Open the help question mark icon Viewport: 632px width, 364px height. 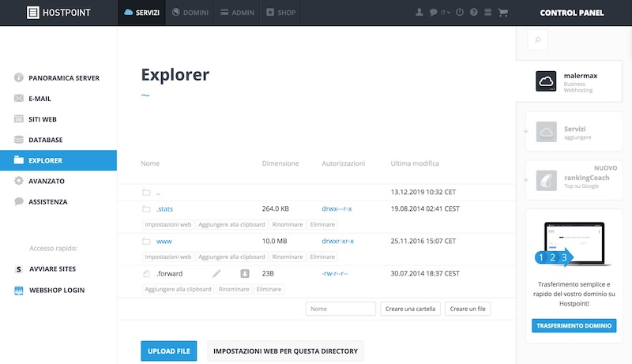tap(473, 12)
